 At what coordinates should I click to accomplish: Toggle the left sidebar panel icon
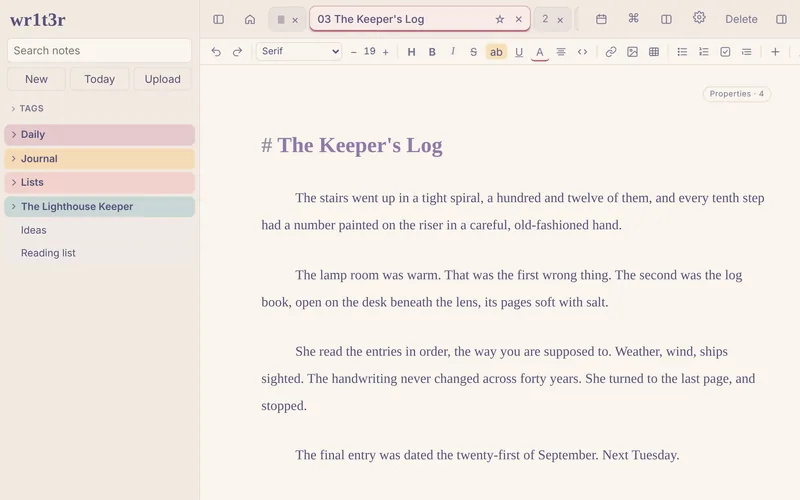pos(218,19)
